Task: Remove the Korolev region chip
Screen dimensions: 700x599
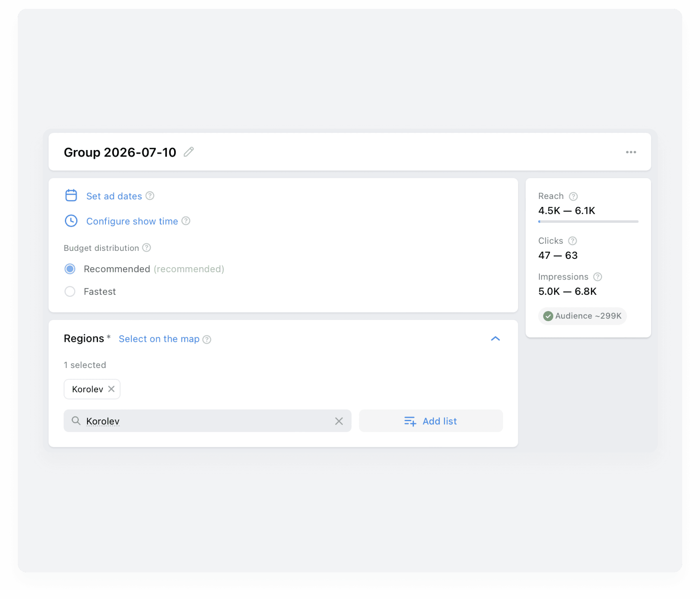Action: point(111,389)
